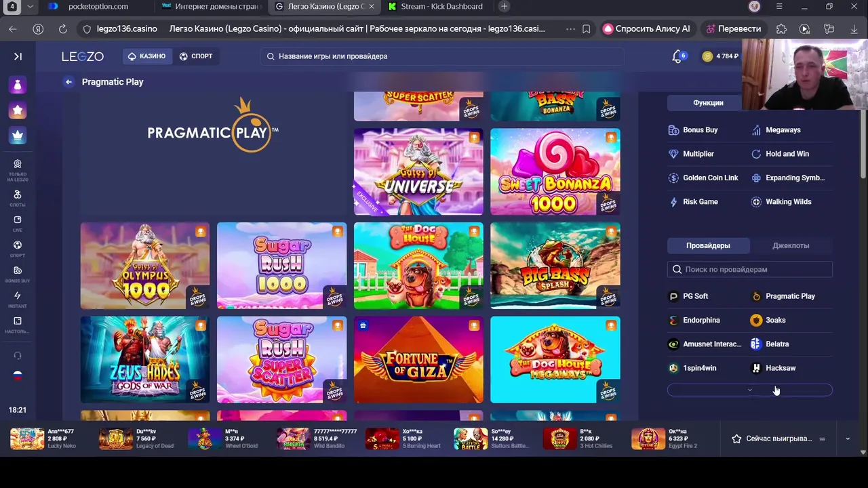Filter by Walking Wilds feature

[x=781, y=202]
